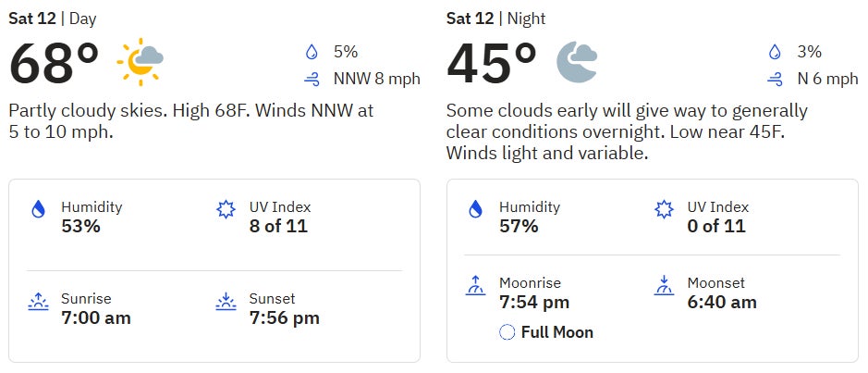Click the night Humidity droplet icon

(x=476, y=209)
